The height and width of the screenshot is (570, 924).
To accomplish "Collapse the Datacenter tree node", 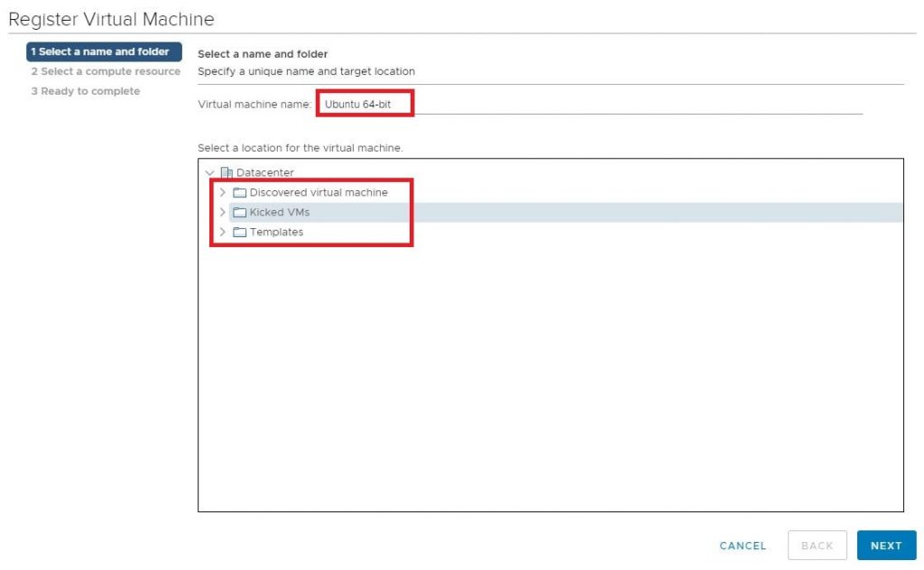I will pos(210,172).
